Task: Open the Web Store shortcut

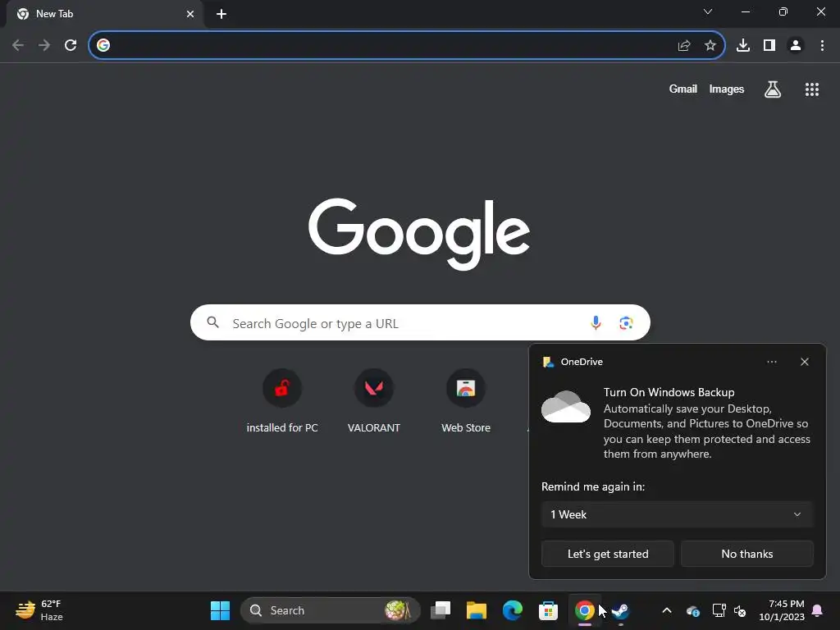Action: pos(466,401)
